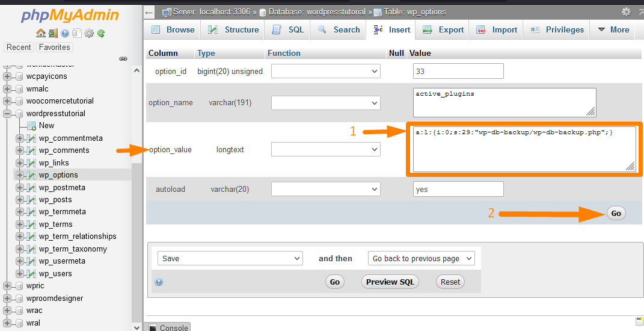Click Database: wordpresstutorial breadcrumb
This screenshot has width=644, height=331.
point(317,12)
